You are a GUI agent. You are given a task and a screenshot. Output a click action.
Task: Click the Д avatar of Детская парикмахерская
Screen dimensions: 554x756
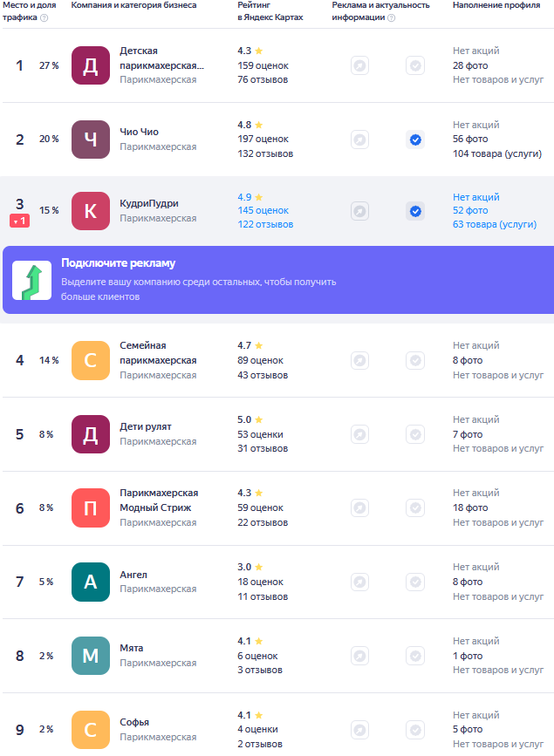pyautogui.click(x=91, y=65)
